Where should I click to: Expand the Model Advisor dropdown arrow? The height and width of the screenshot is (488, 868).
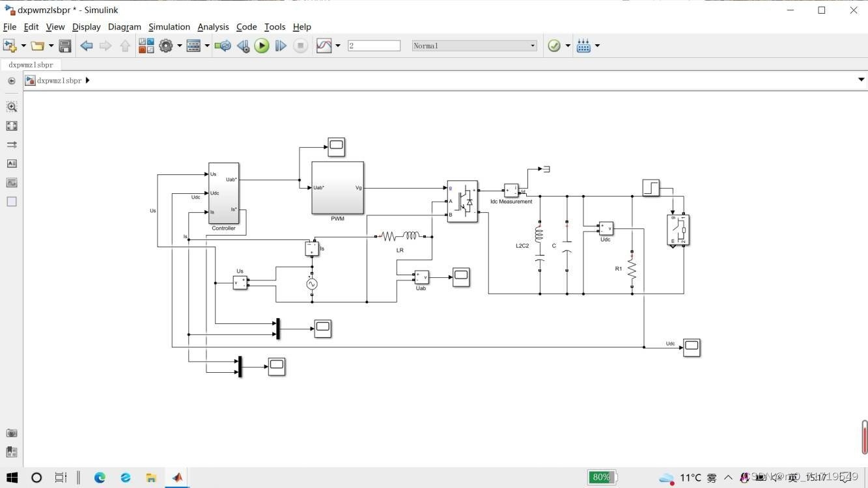pos(568,46)
